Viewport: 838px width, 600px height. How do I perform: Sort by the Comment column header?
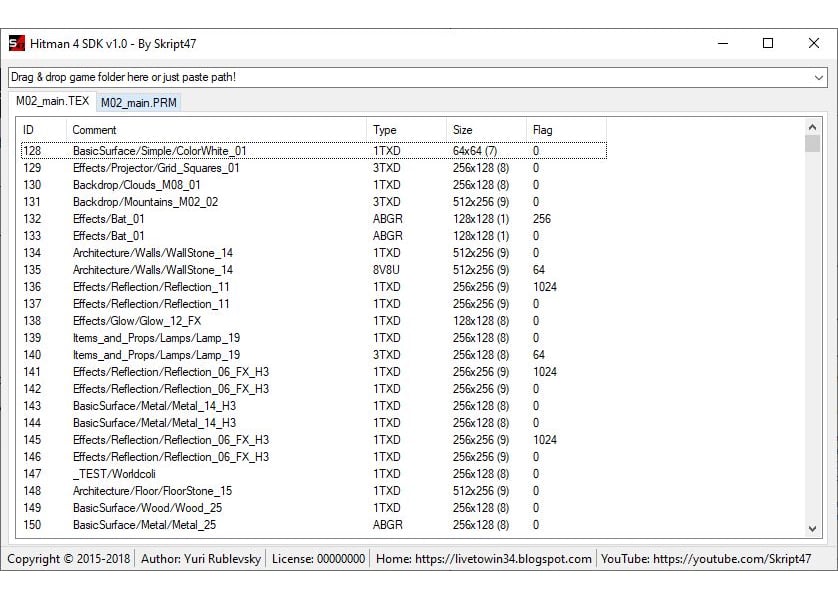pos(216,130)
